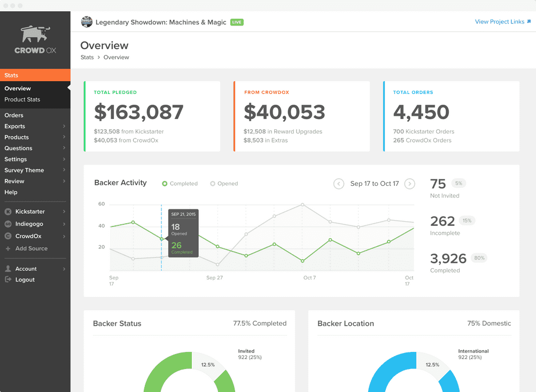This screenshot has height=392, width=536.
Task: Click the 4,450 Total Orders value
Action: click(421, 112)
